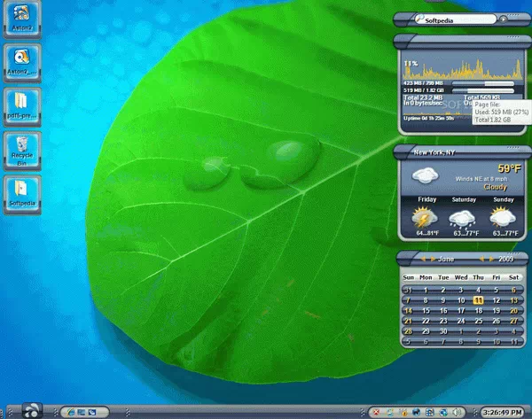Go to previous year before 2009
The height and width of the screenshot is (419, 532).
pos(481,259)
